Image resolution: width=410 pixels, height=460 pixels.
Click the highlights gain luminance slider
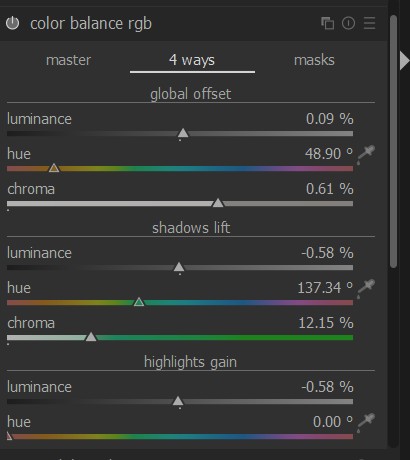coord(180,402)
